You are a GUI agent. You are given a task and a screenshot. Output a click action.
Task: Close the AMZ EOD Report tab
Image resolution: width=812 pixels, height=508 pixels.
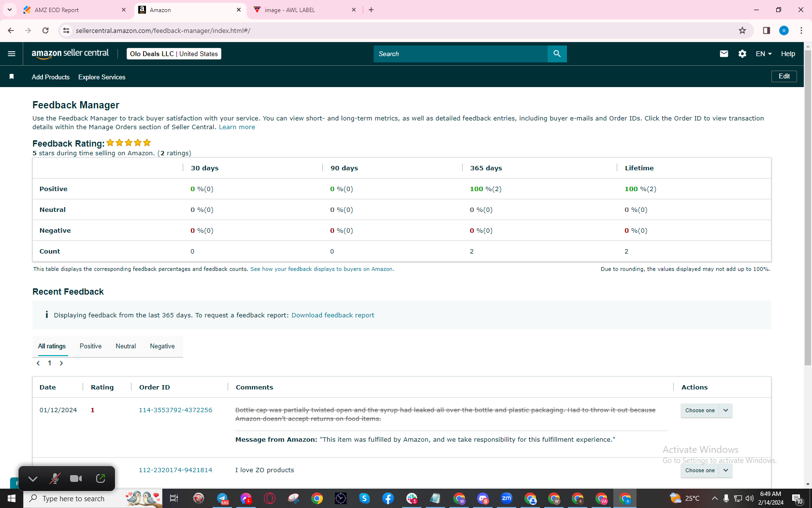124,10
